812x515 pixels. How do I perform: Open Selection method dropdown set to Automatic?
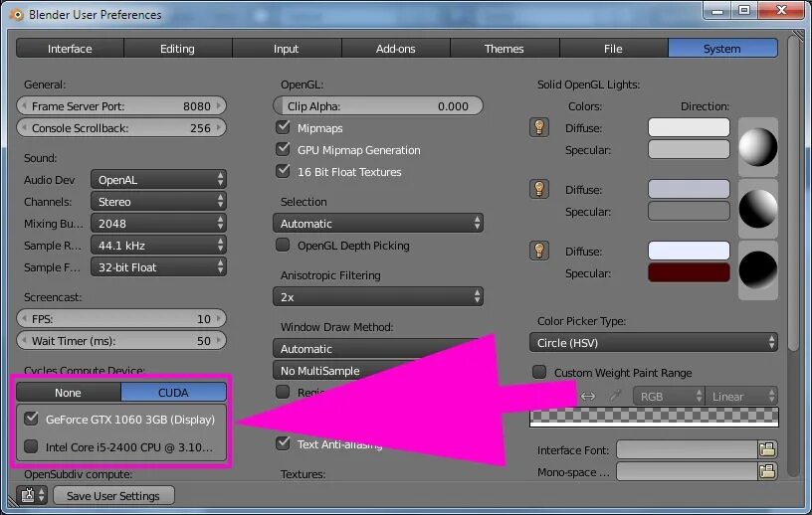pos(378,223)
